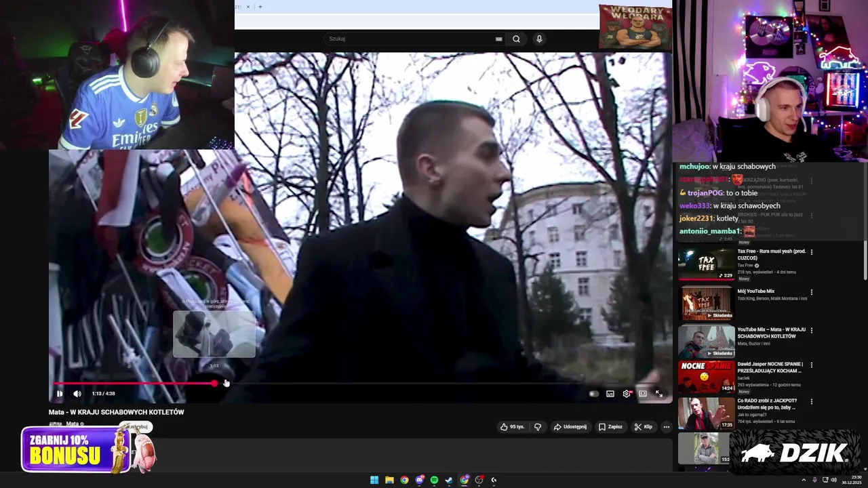Open the volume control in system tray
This screenshot has width=868, height=488.
coord(833,480)
